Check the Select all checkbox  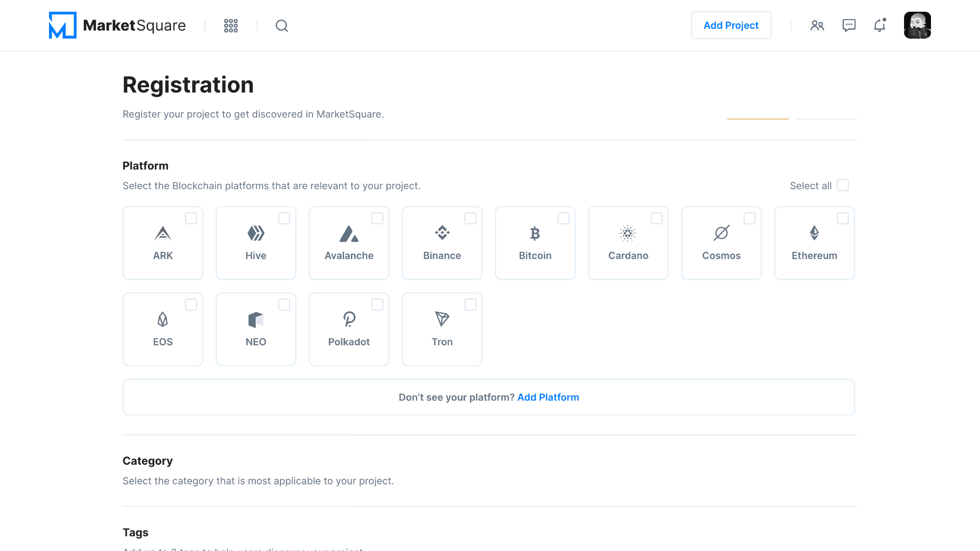point(843,186)
